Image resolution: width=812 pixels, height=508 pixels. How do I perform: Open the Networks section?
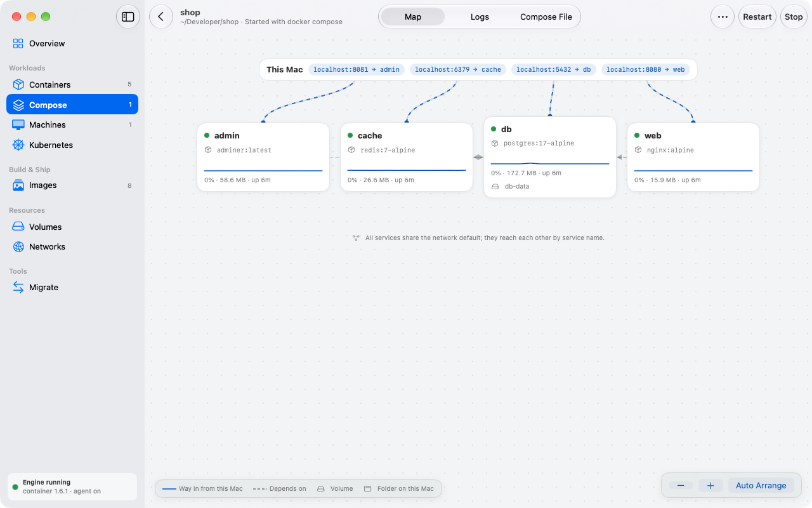pos(72,247)
